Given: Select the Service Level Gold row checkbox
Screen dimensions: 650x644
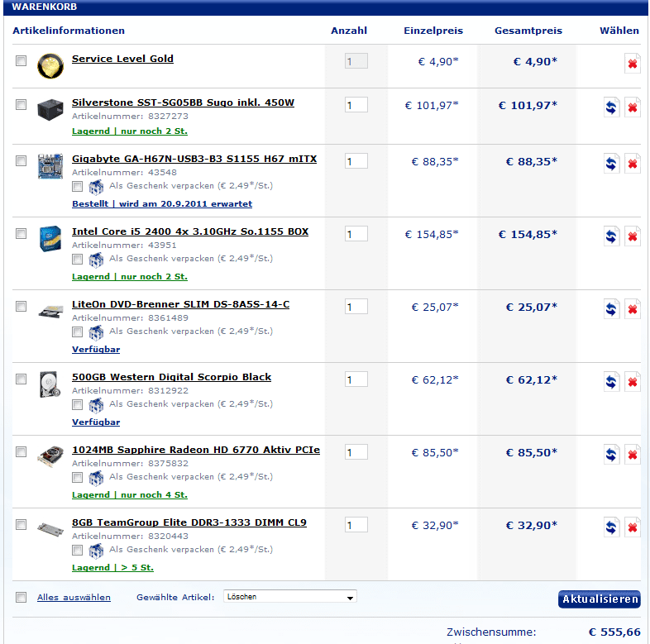Looking at the screenshot, I should pos(21,61).
